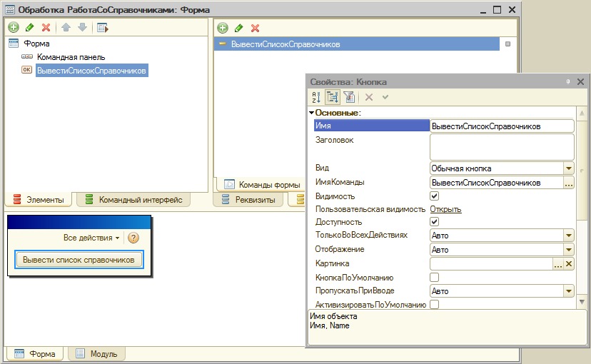Sort properties alphabetically in Свойства panel

click(x=316, y=97)
